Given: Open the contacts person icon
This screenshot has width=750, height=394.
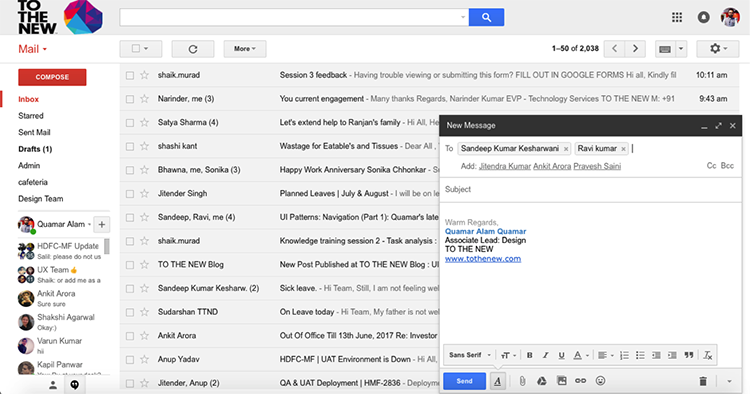Looking at the screenshot, I should [x=53, y=385].
